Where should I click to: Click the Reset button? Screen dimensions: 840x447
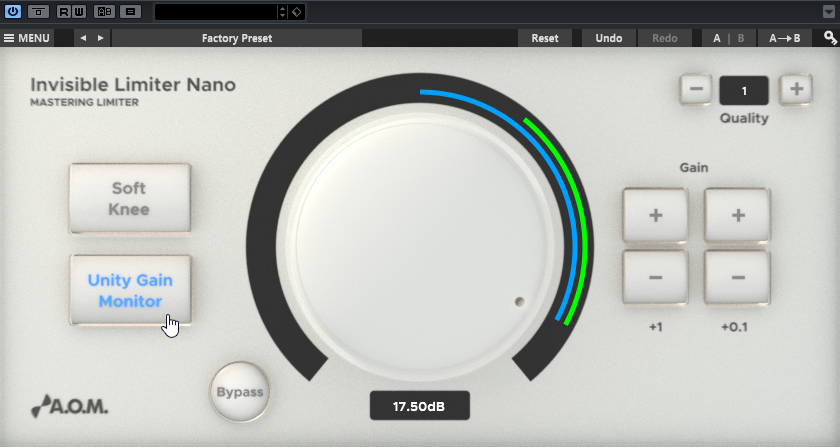[545, 38]
